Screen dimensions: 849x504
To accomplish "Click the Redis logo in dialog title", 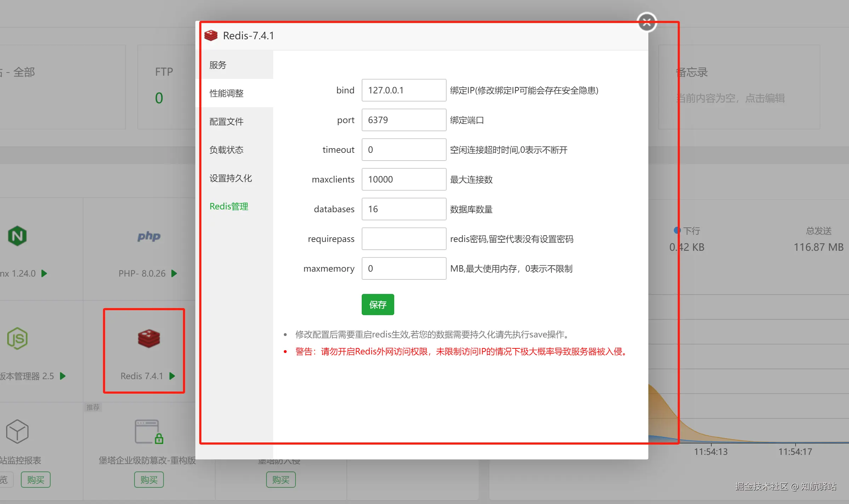I will [211, 35].
